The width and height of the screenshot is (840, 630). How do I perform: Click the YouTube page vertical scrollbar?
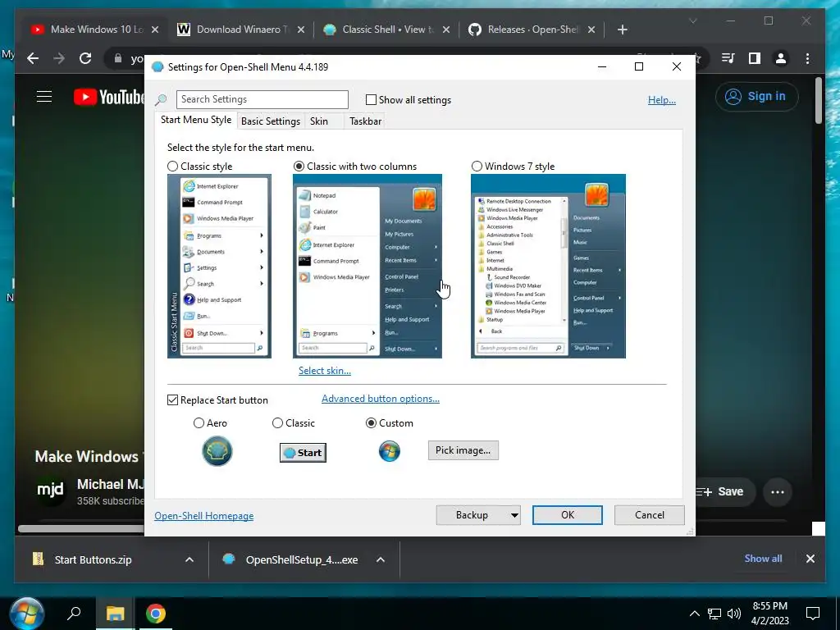(x=818, y=101)
